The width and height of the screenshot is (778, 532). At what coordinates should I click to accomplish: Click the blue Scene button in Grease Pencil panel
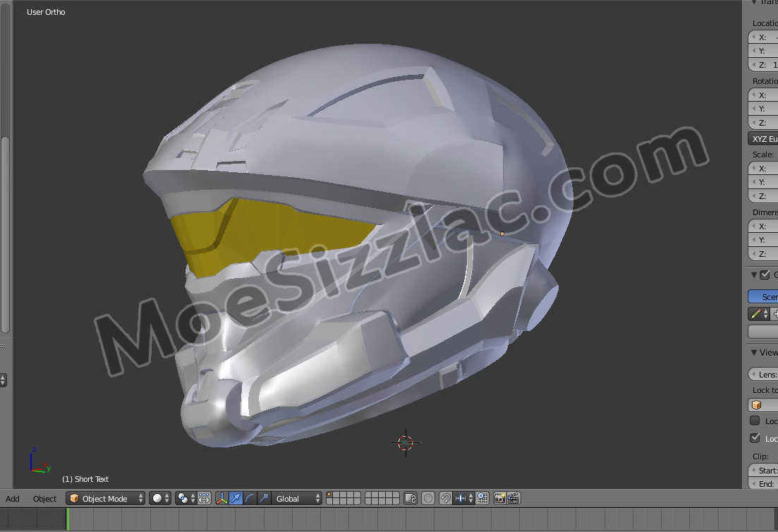(x=763, y=297)
